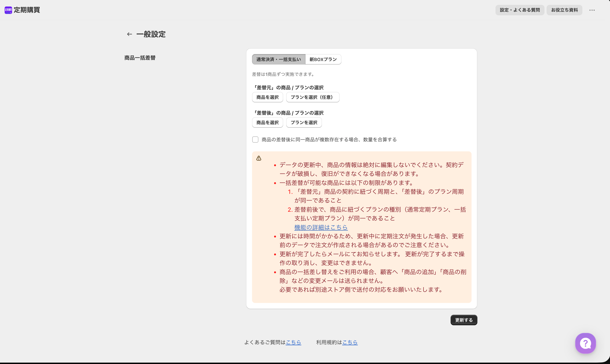Viewport: 610px width, 364px height.
Task: Go back using the arrow beside 一般設定
Action: pos(130,34)
